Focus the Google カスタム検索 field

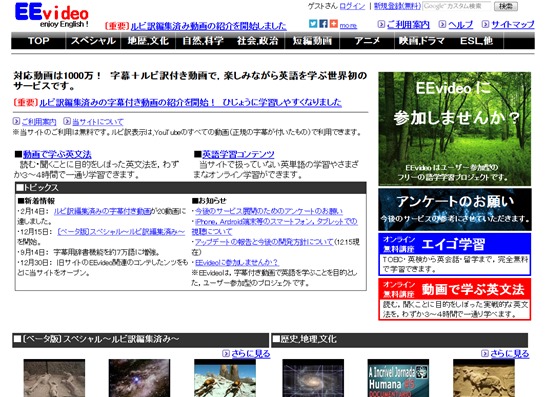coord(457,6)
